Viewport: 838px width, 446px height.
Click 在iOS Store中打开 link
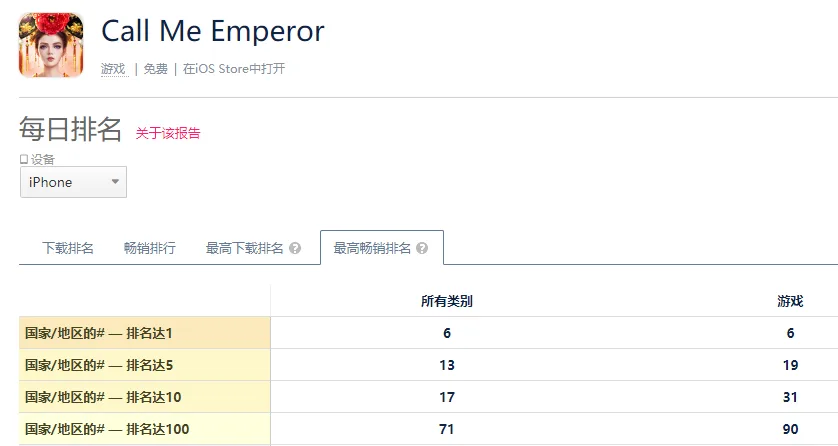pos(234,69)
